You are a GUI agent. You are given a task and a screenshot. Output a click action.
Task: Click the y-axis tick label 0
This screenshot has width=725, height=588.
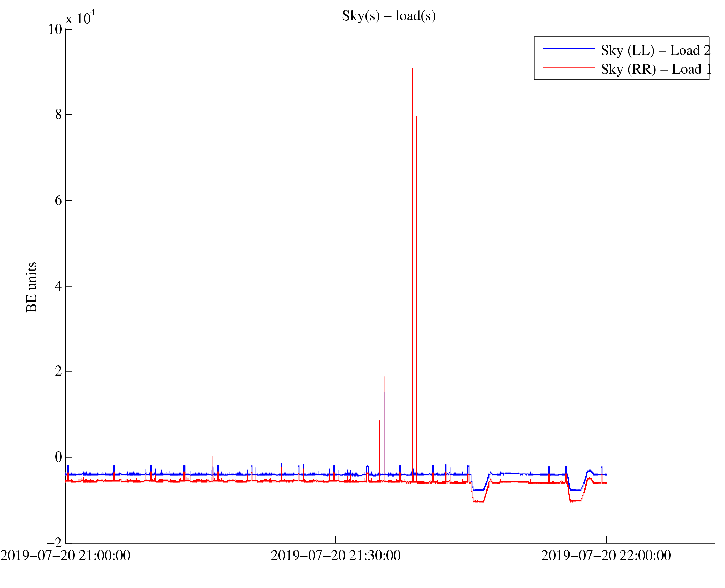point(58,457)
